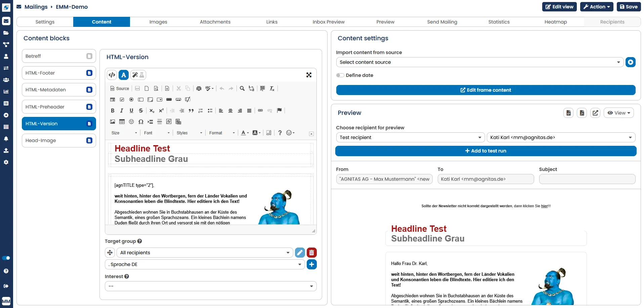This screenshot has width=644, height=308.
Task: Expand the HTML-Version editor to fullscreen
Action: pyautogui.click(x=309, y=75)
